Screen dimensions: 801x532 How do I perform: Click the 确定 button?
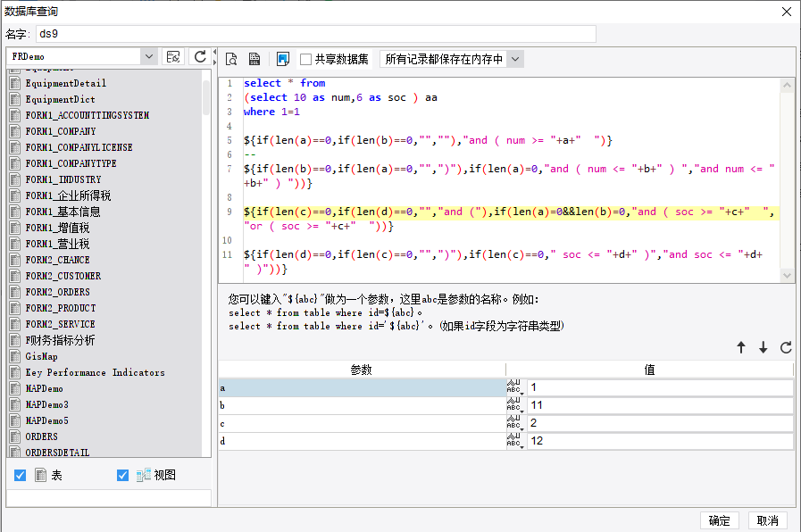tap(719, 520)
